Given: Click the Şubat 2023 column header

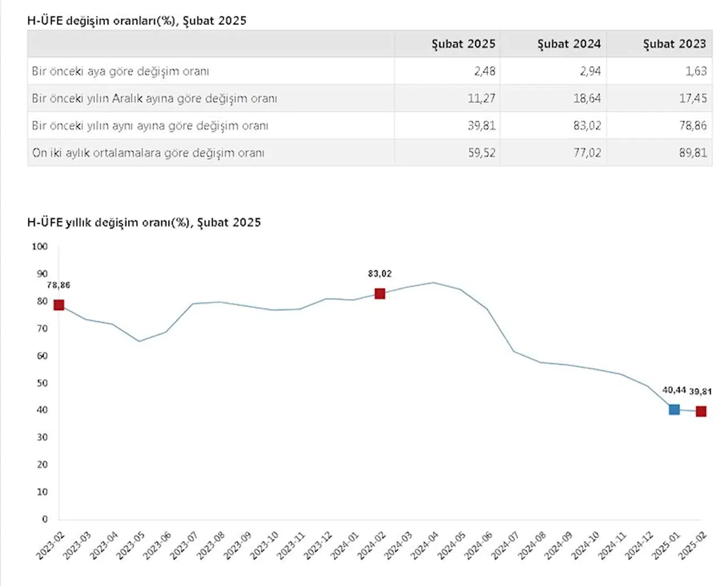Looking at the screenshot, I should click(x=675, y=44).
